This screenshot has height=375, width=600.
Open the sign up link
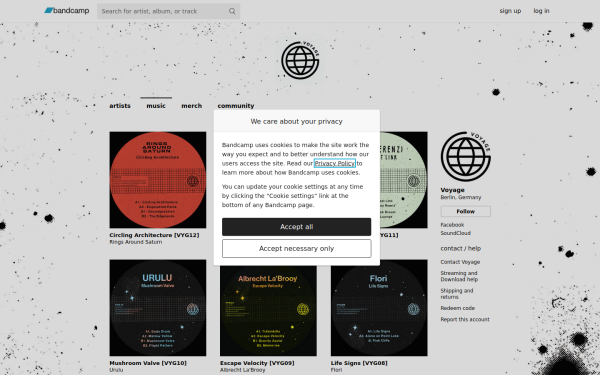[510, 11]
